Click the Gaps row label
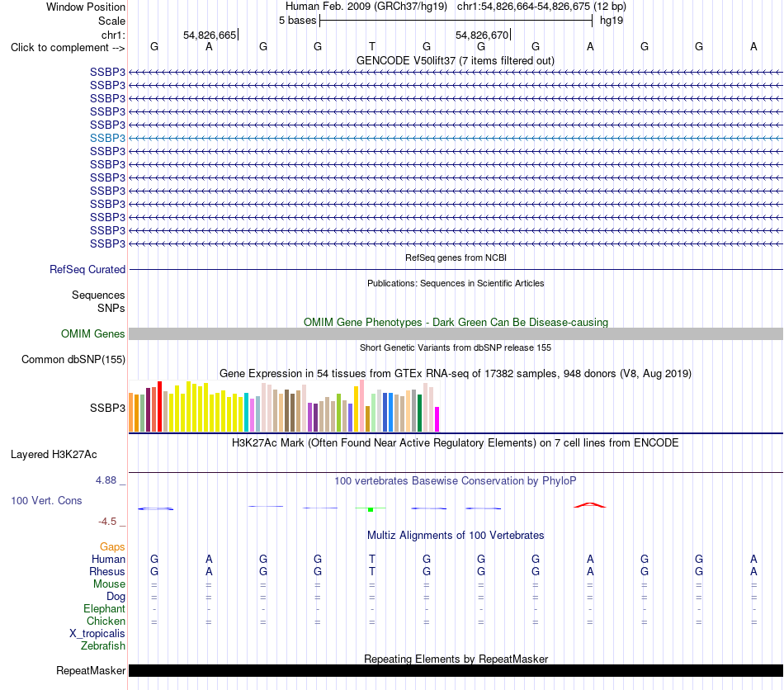 [112, 547]
